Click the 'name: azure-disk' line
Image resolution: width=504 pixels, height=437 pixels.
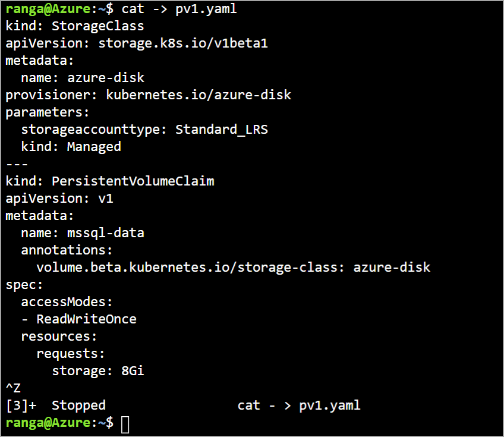pyautogui.click(x=83, y=78)
